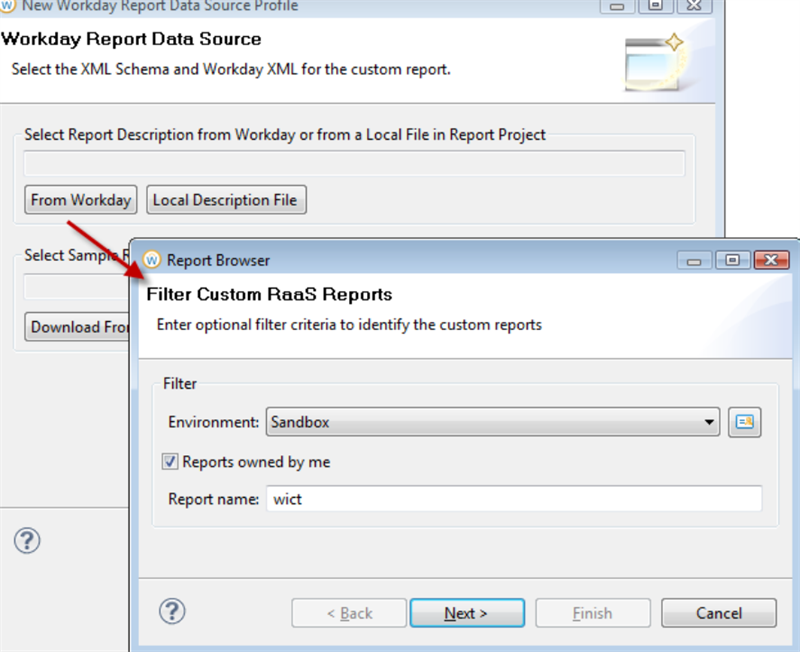Click the partly hidden sample report field

(x=77, y=286)
